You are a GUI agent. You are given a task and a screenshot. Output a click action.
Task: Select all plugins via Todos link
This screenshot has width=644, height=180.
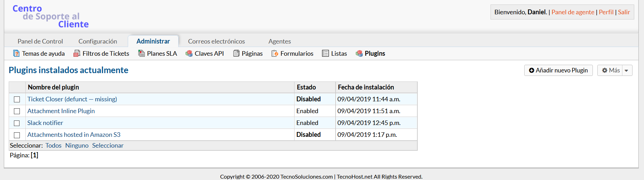[x=53, y=146]
